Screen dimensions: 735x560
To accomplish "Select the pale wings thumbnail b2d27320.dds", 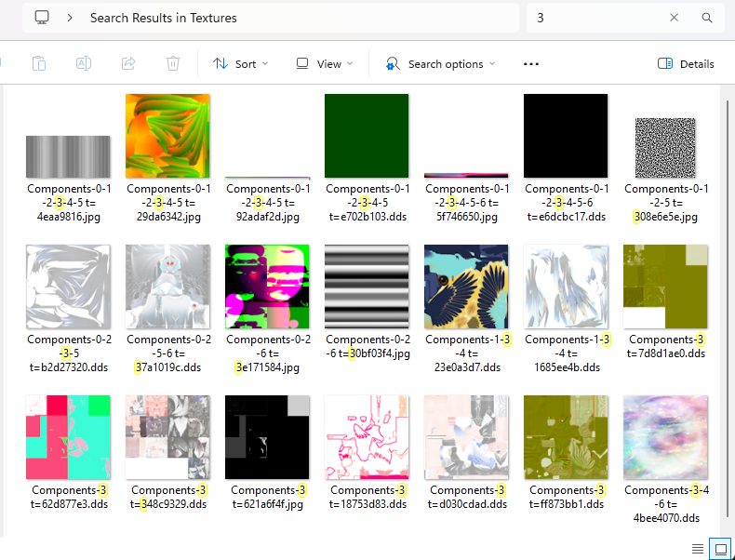I will pos(69,287).
